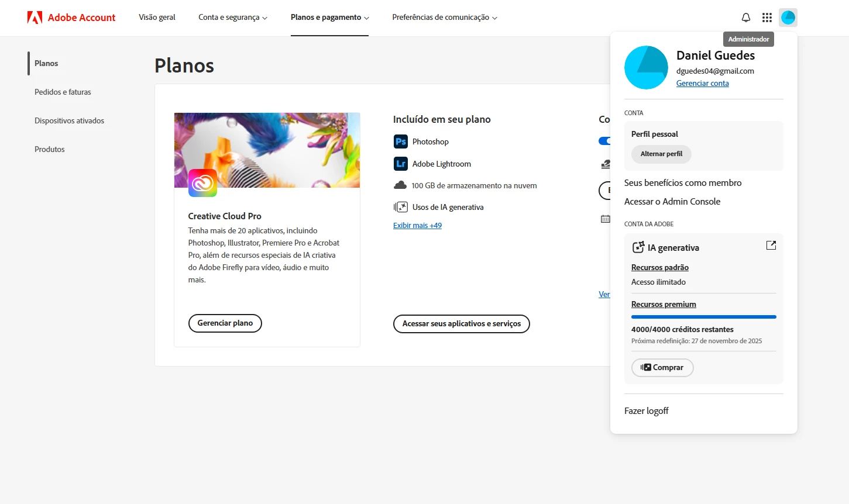The image size is (849, 504).
Task: Click the Adobe Account title text
Action: click(81, 18)
